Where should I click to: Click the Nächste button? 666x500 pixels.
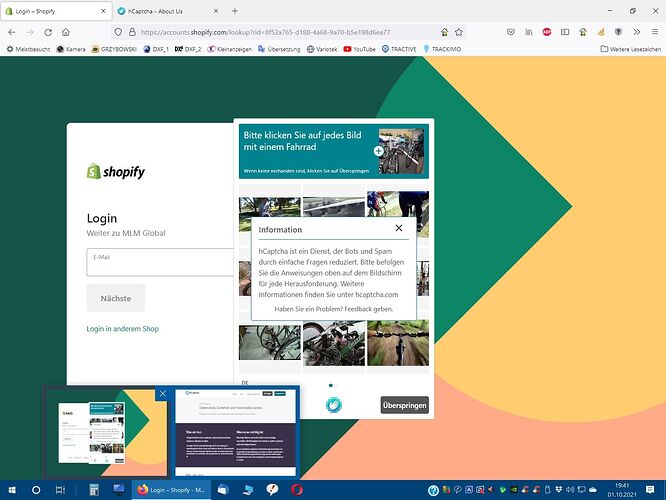point(116,298)
